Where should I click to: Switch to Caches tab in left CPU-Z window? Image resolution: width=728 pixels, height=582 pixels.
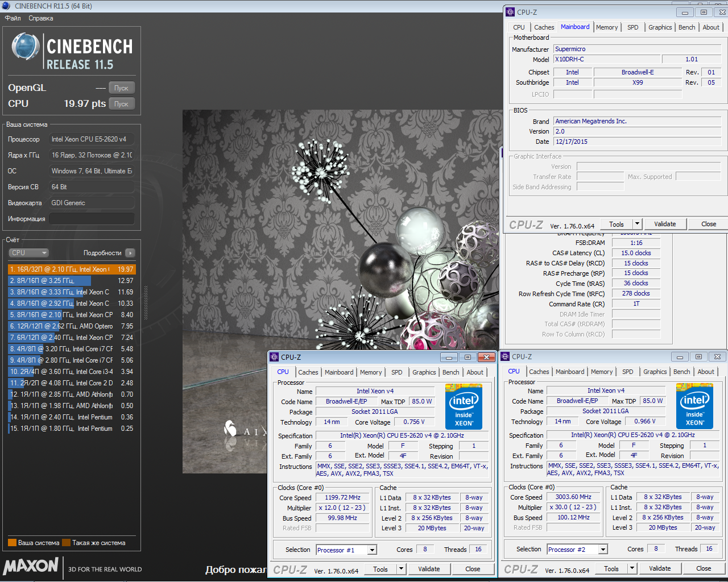point(308,372)
